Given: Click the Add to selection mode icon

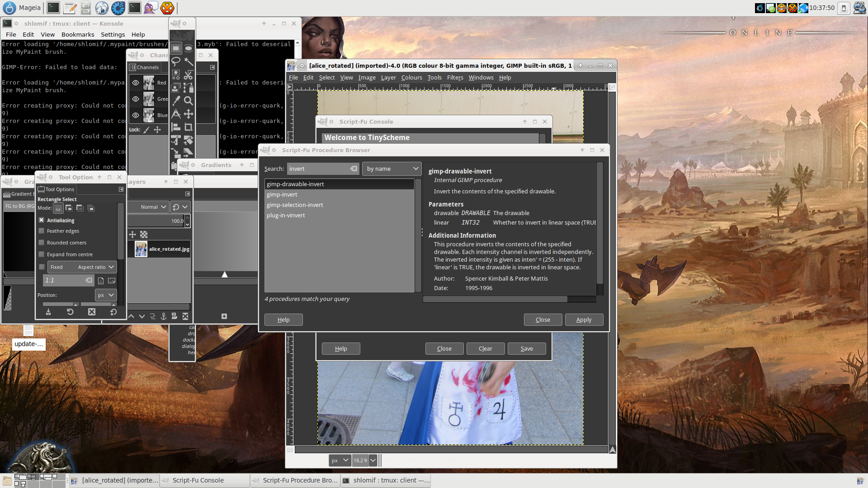Looking at the screenshot, I should point(69,208).
